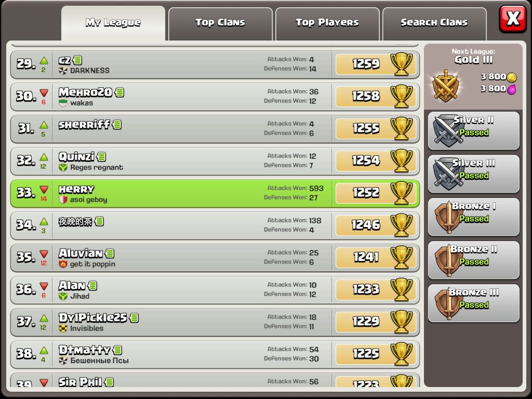Image resolution: width=532 pixels, height=399 pixels.
Task: Switch to the Top Players tab
Action: [x=327, y=23]
